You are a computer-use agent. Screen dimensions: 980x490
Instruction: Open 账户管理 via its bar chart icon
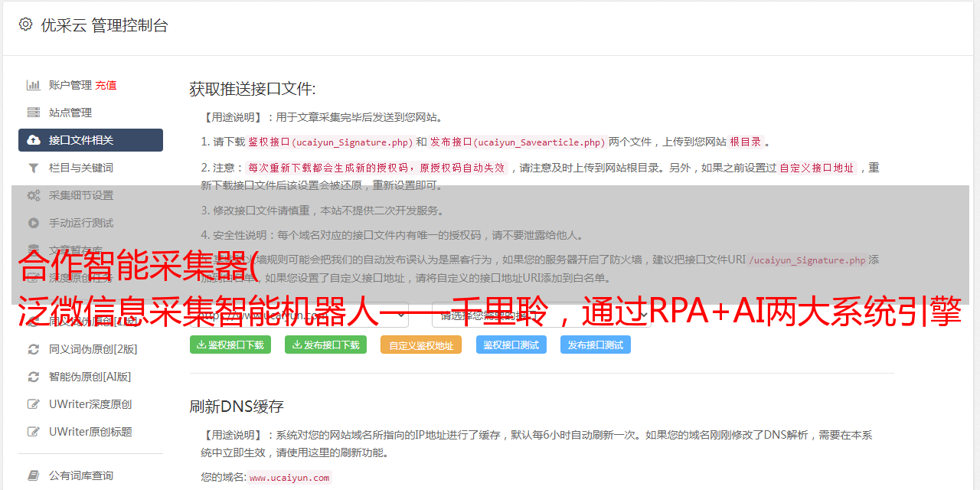(x=34, y=85)
